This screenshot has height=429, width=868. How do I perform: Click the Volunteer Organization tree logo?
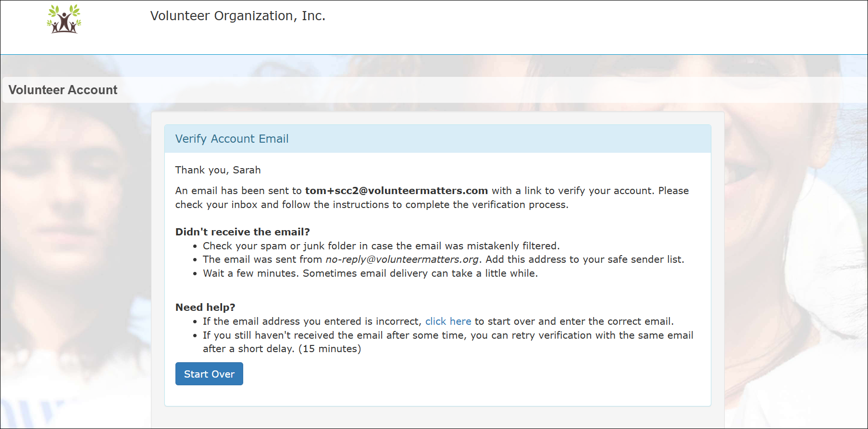click(64, 19)
